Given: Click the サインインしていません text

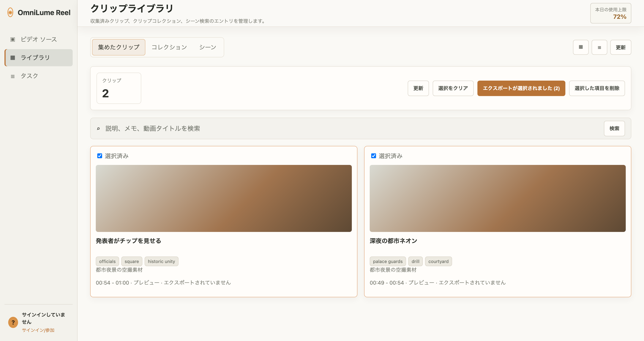Looking at the screenshot, I should (43, 318).
